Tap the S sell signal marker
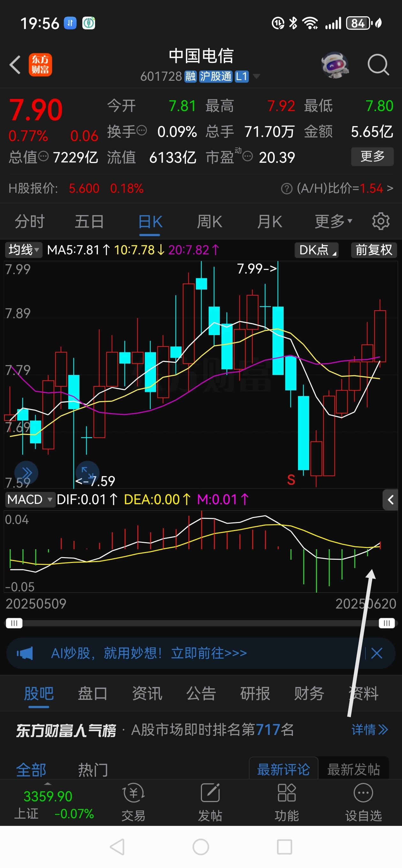This screenshot has width=402, height=868. tap(291, 480)
